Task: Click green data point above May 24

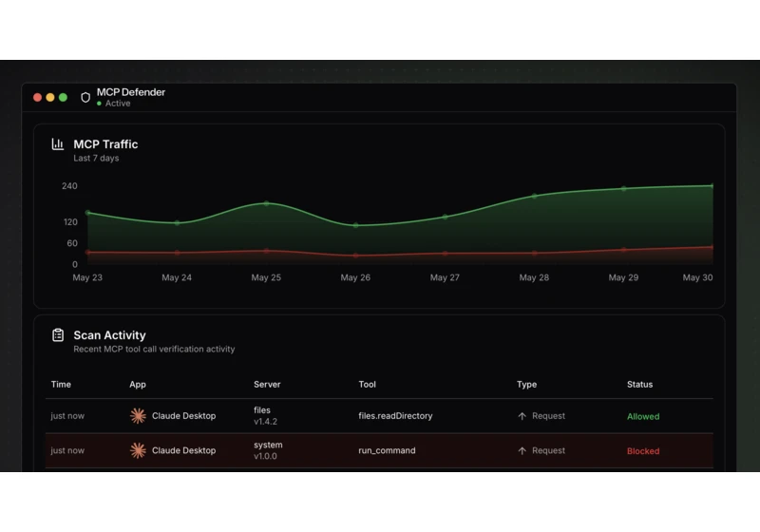Action: [178, 223]
